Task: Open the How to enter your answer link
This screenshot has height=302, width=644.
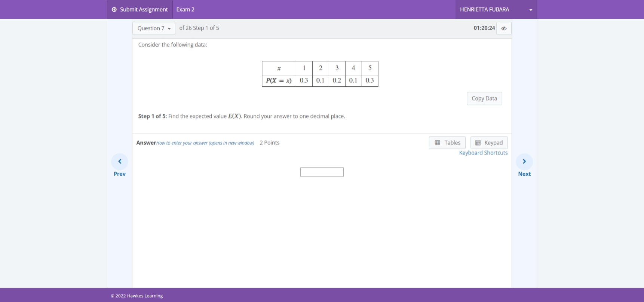Action: pyautogui.click(x=205, y=143)
